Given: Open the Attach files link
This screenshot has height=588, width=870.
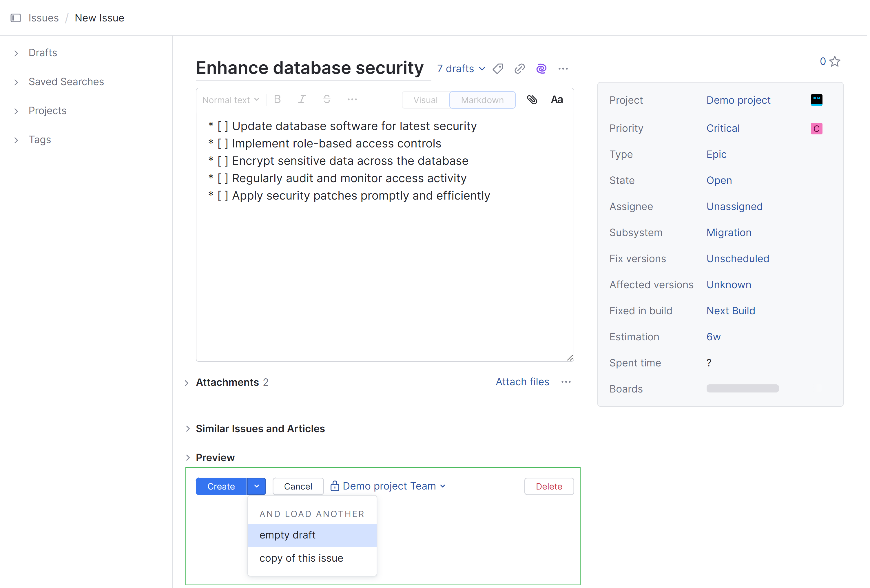Looking at the screenshot, I should pyautogui.click(x=522, y=382).
